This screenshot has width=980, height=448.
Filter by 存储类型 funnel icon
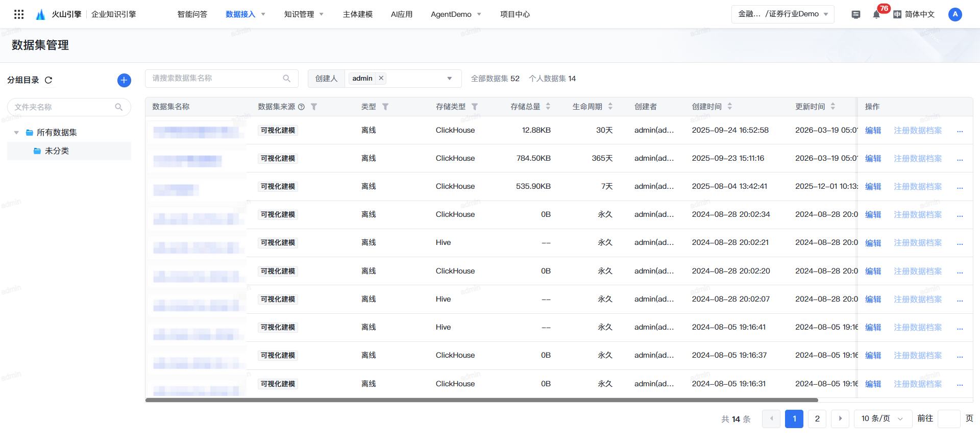475,107
